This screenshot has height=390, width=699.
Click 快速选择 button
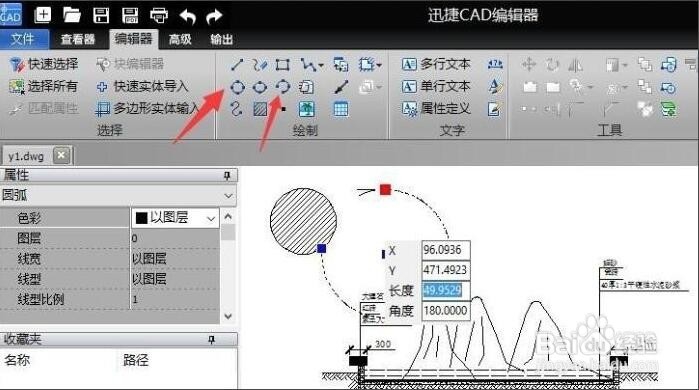[44, 64]
